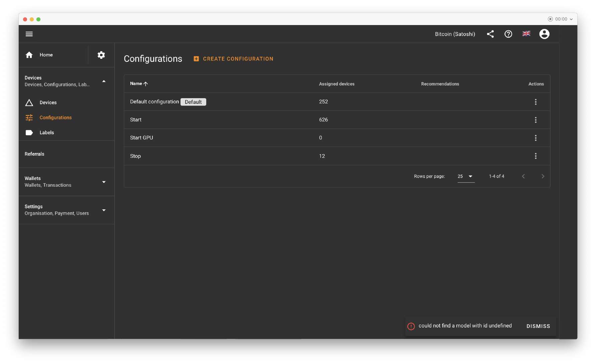
Task: Open settings gear next to Home
Action: tap(101, 55)
